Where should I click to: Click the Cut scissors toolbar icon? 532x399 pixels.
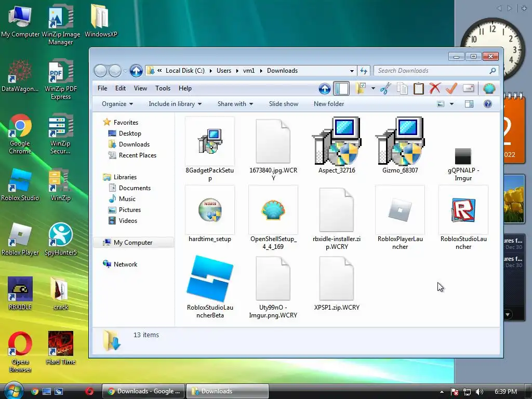click(386, 88)
